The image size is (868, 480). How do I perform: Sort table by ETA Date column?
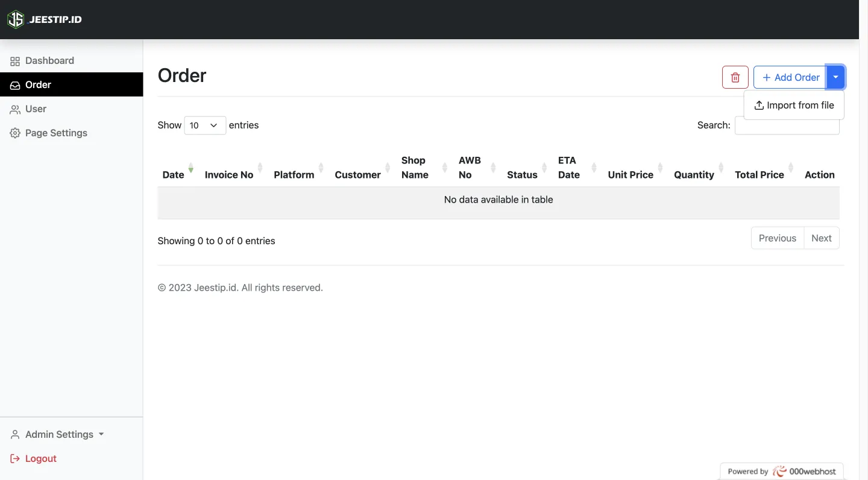[578, 168]
